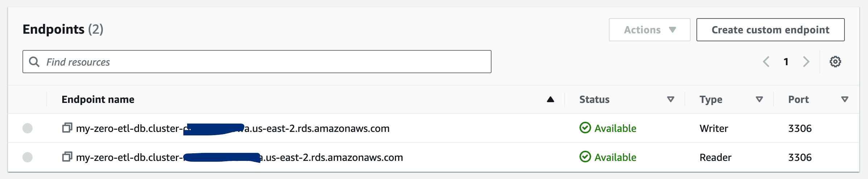Click the Writer cluster endpoint address text
The image size is (868, 179).
coord(232,128)
